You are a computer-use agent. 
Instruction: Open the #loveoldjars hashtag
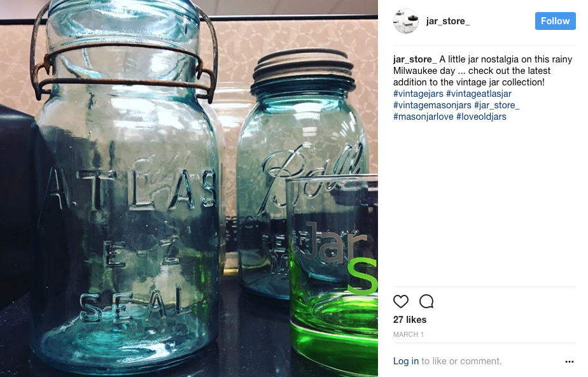point(481,117)
